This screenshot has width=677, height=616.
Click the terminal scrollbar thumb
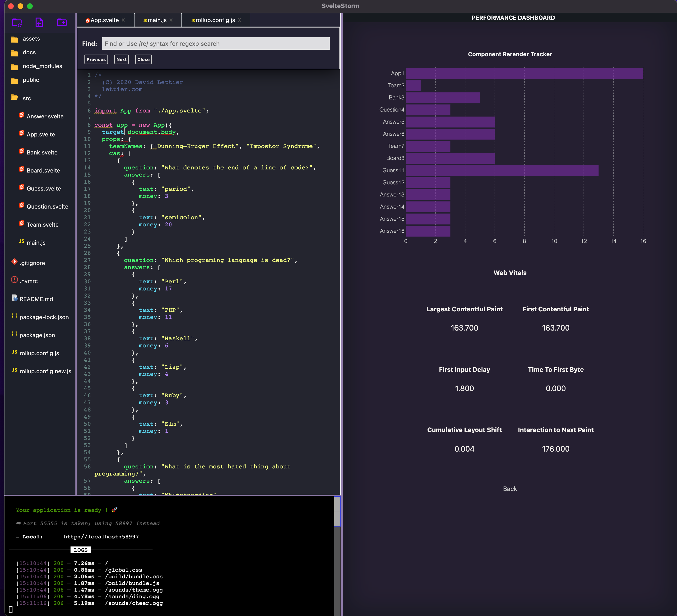coord(337,512)
